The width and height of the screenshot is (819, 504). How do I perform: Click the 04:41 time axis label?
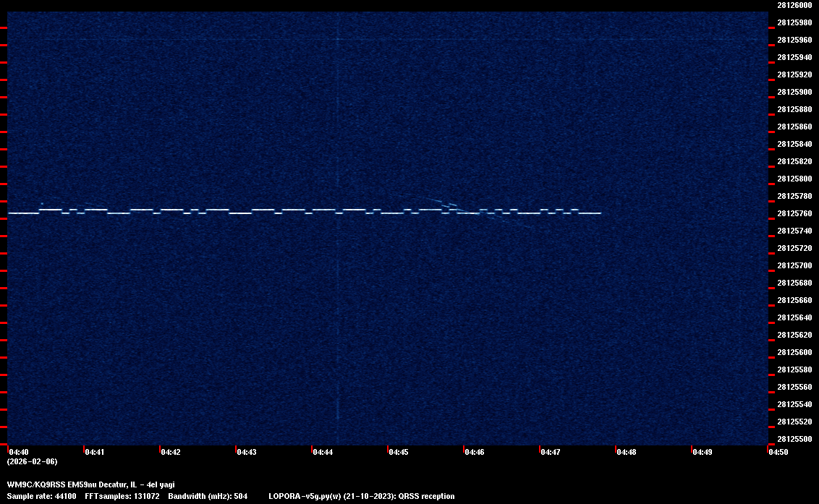(x=94, y=452)
